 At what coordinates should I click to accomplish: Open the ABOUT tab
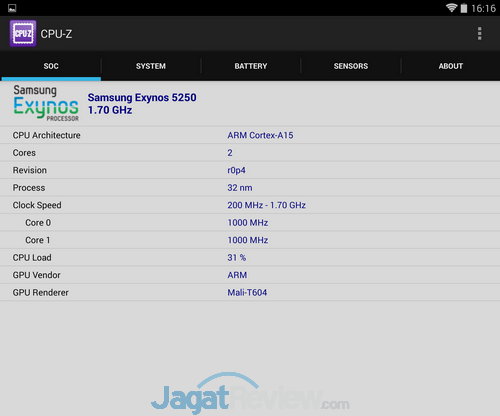[x=450, y=66]
